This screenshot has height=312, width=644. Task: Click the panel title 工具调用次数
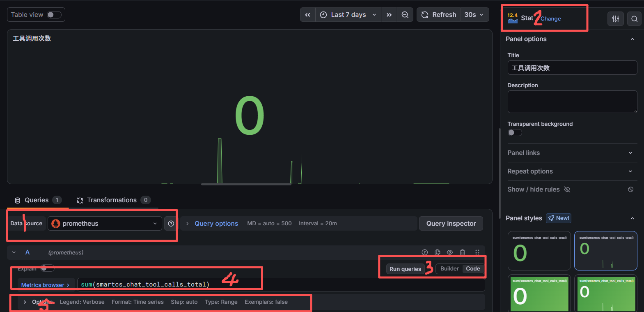[x=32, y=38]
